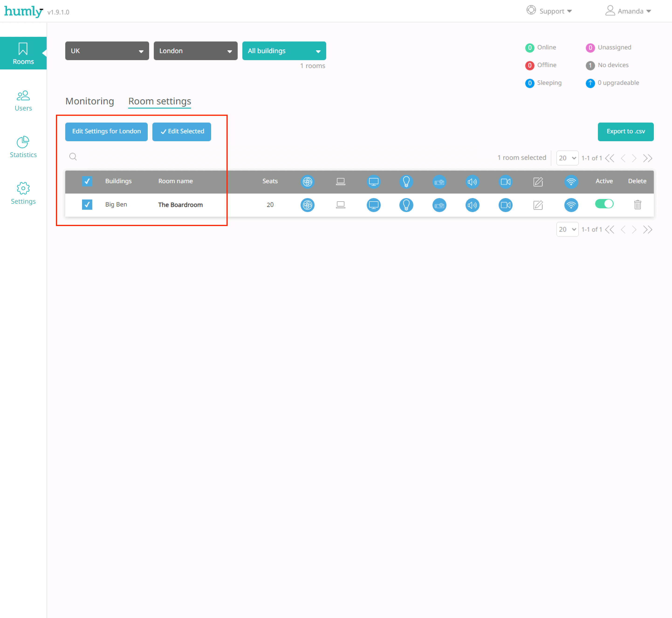The height and width of the screenshot is (618, 672).
Task: Click the search input field
Action: pos(135,156)
